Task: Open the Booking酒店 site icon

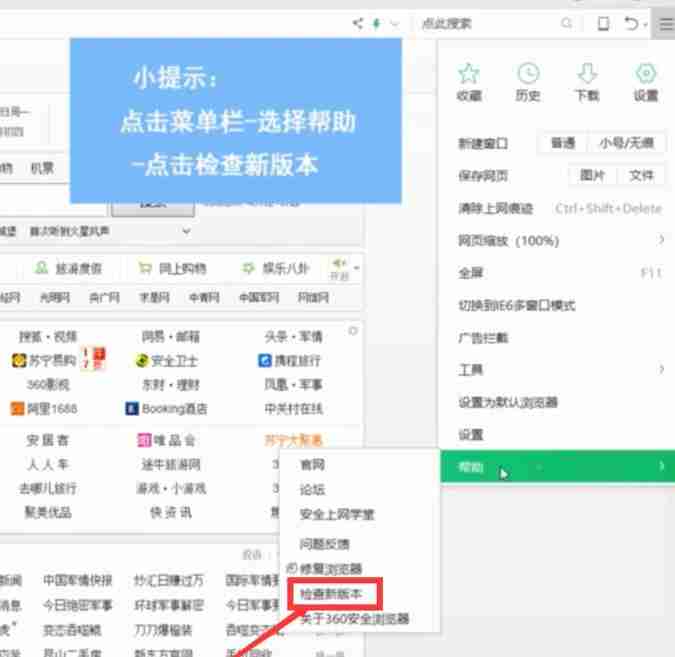Action: point(132,409)
